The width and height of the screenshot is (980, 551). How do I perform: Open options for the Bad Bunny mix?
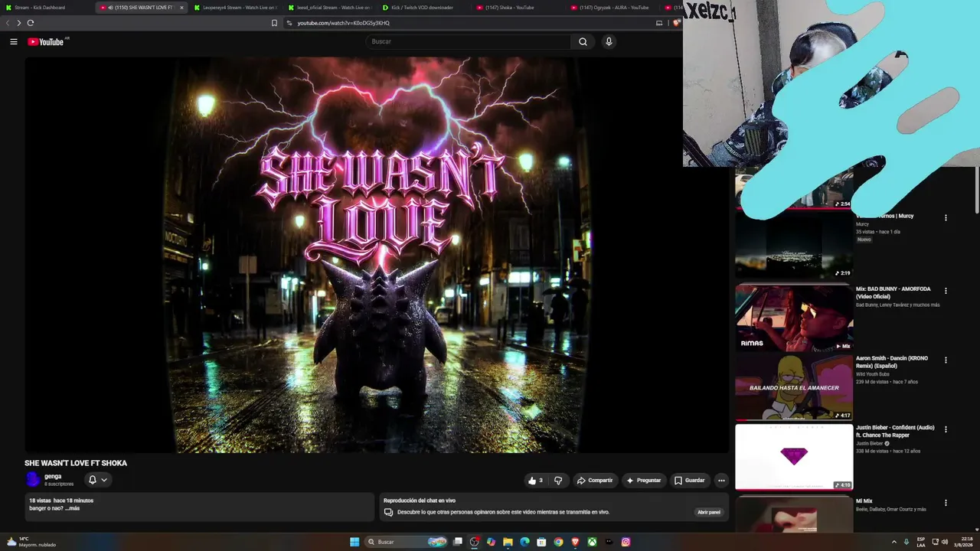click(x=946, y=291)
